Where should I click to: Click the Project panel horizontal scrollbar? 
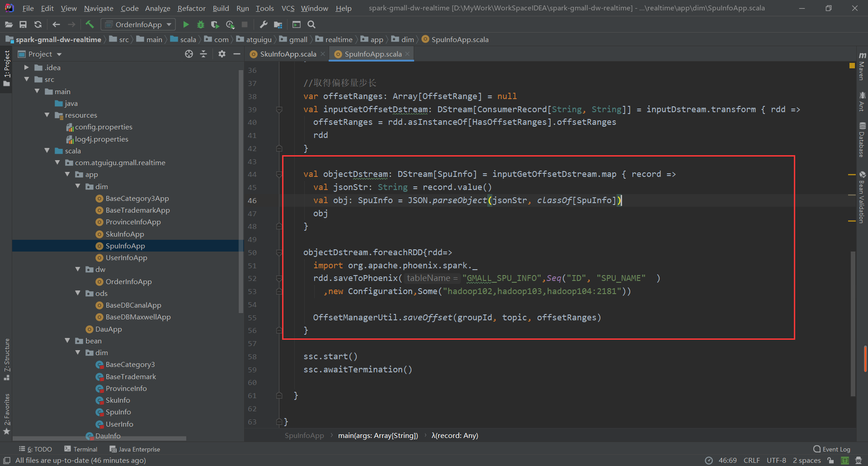[99, 438]
